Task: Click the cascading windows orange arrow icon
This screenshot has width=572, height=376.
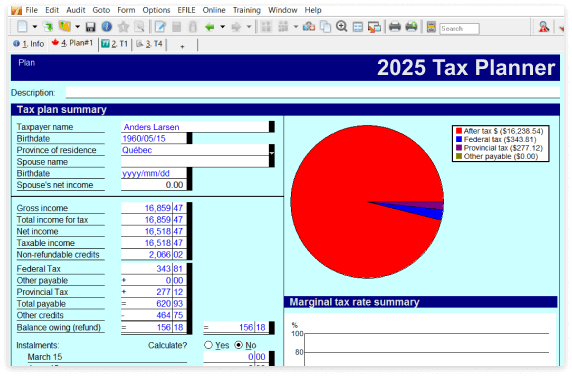Action: pyautogui.click(x=374, y=27)
